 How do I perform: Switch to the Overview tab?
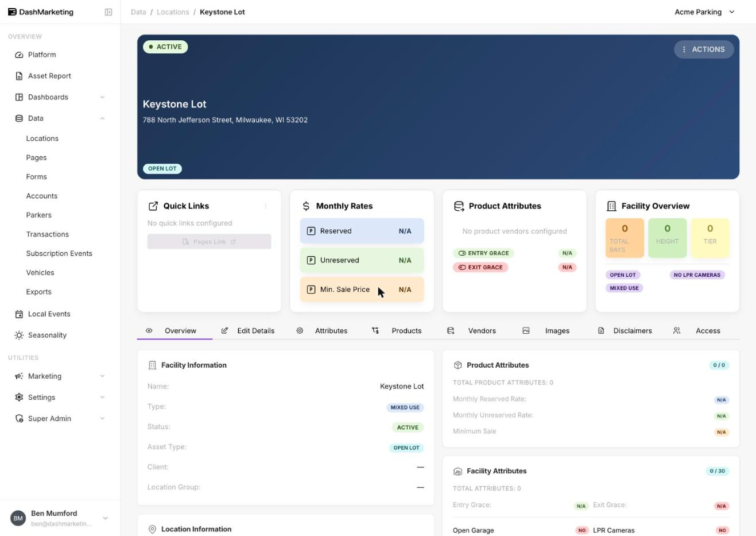coord(175,331)
